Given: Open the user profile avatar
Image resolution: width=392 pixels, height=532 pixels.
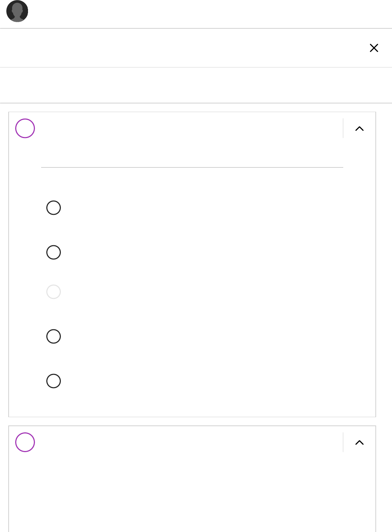Looking at the screenshot, I should coord(17,11).
